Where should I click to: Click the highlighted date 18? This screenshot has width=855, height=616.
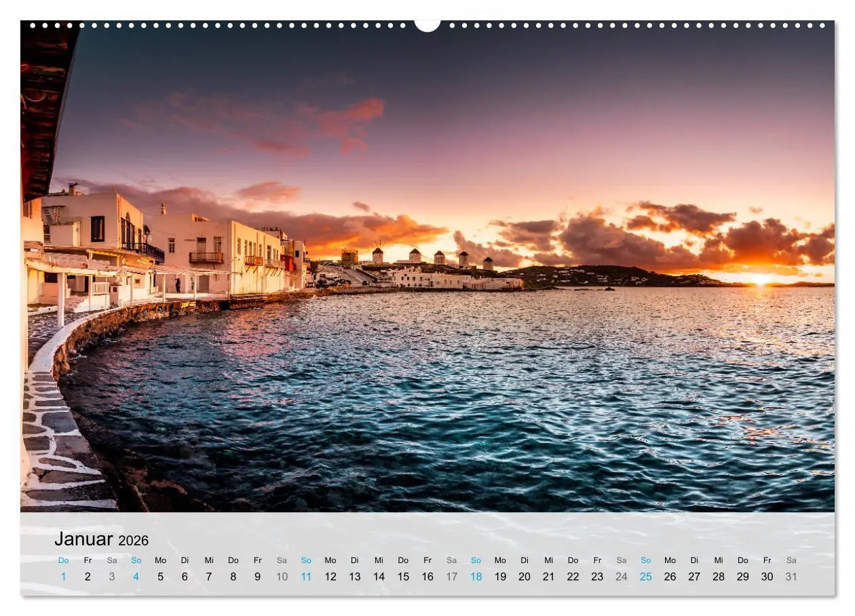[476, 577]
